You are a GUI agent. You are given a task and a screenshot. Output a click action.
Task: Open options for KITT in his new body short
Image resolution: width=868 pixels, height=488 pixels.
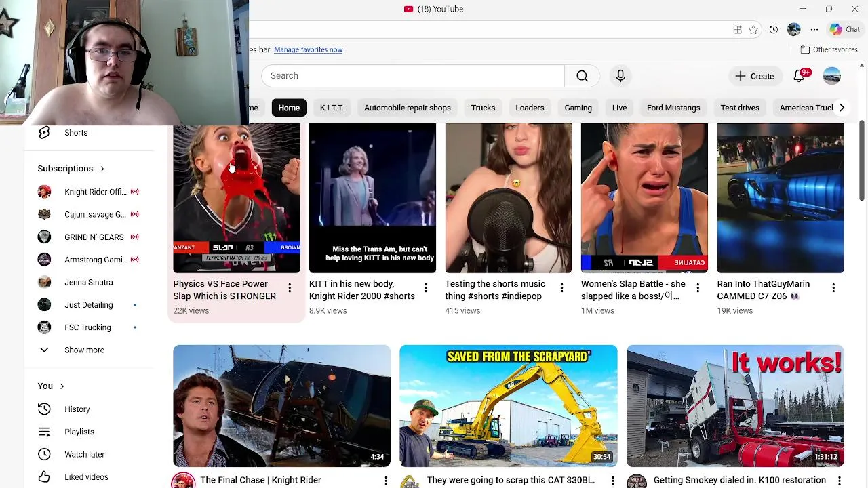tap(426, 288)
